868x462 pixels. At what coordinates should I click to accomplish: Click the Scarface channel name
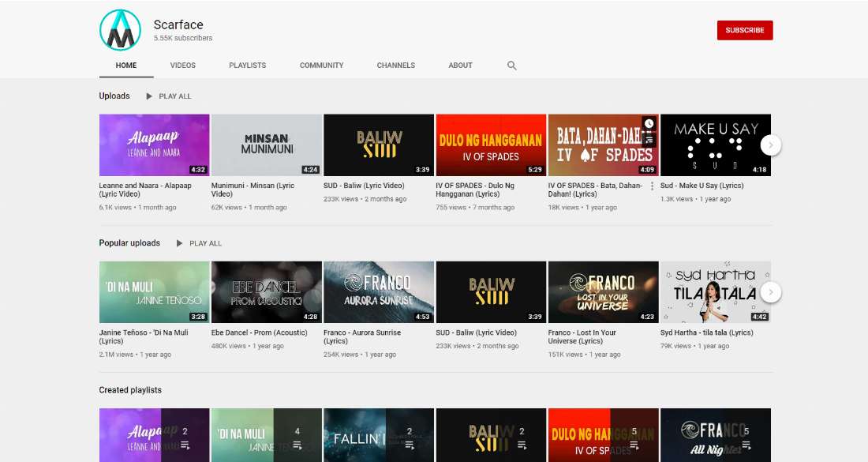click(x=178, y=24)
